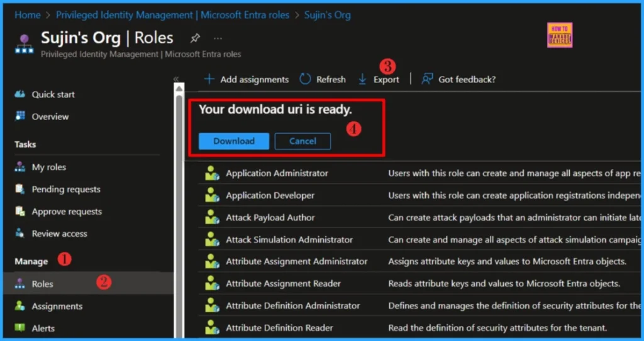This screenshot has height=341, width=644.
Task: Click the Attribute Definition Reader description text
Action: [497, 328]
